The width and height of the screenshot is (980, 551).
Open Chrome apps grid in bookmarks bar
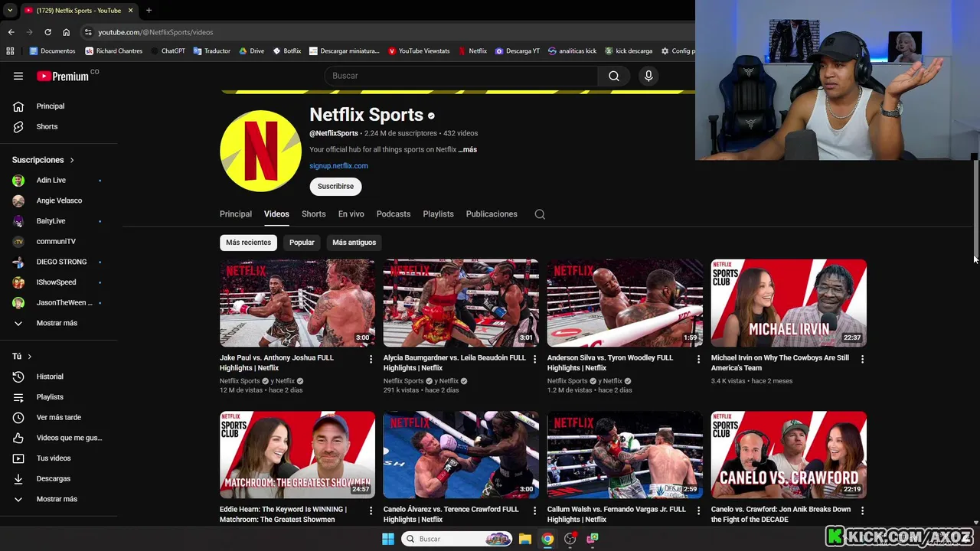10,51
